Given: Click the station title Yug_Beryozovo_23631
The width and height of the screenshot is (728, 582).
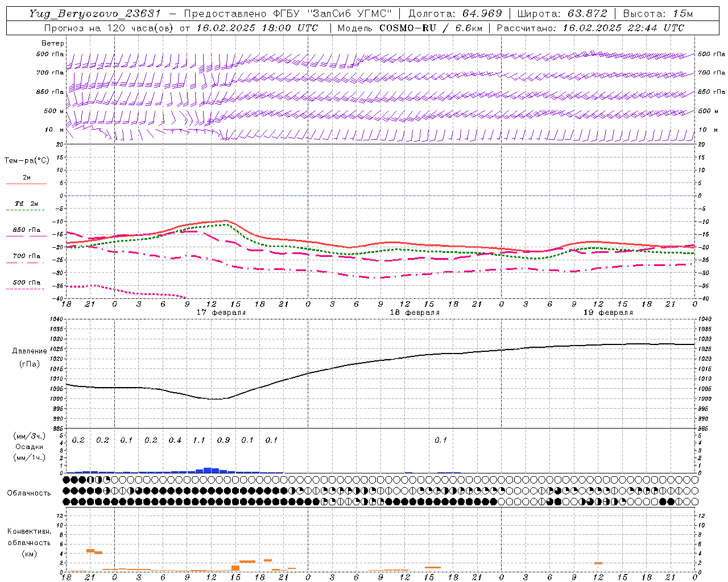Looking at the screenshot, I should point(95,14).
